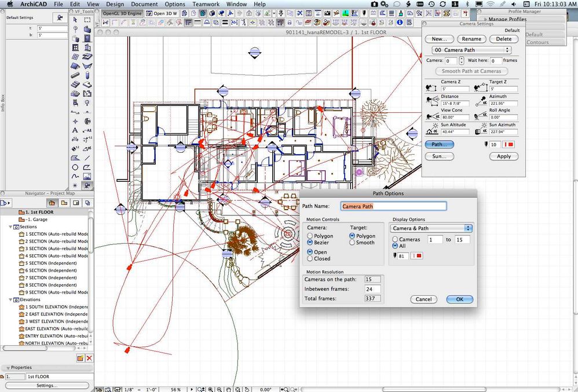Click the Camera number stepper arrows
Image resolution: width=578 pixels, height=392 pixels.
[x=462, y=60]
